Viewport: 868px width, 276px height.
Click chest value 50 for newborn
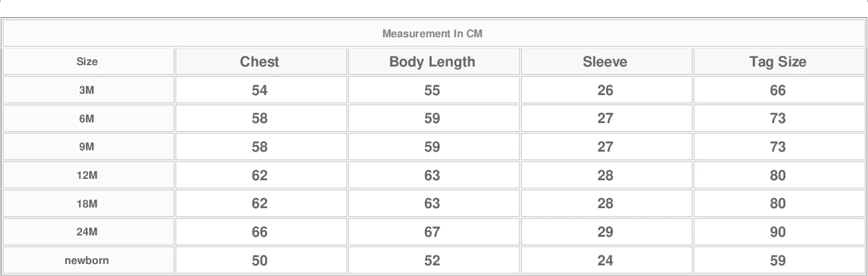[260, 261]
